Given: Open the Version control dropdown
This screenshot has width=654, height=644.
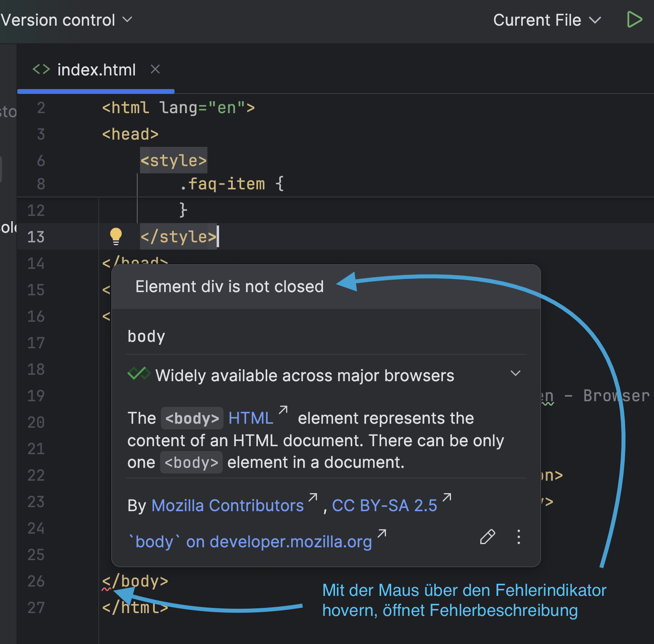Looking at the screenshot, I should pyautogui.click(x=66, y=20).
